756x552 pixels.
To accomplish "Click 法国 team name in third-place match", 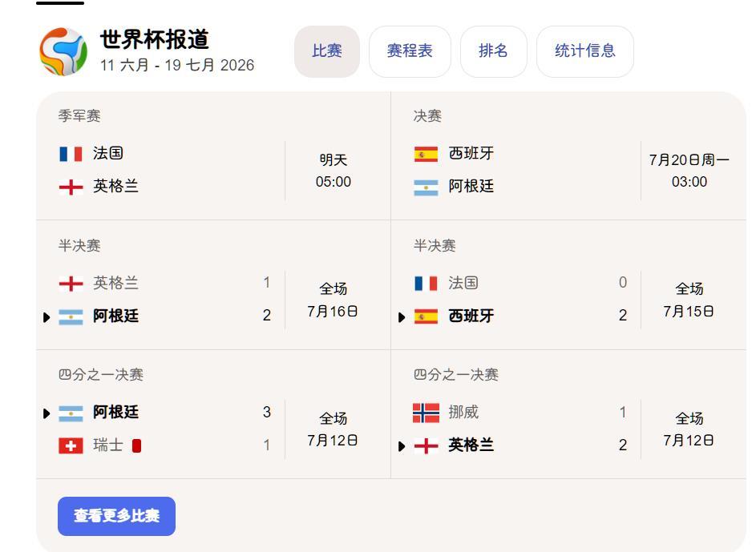I will 108,153.
